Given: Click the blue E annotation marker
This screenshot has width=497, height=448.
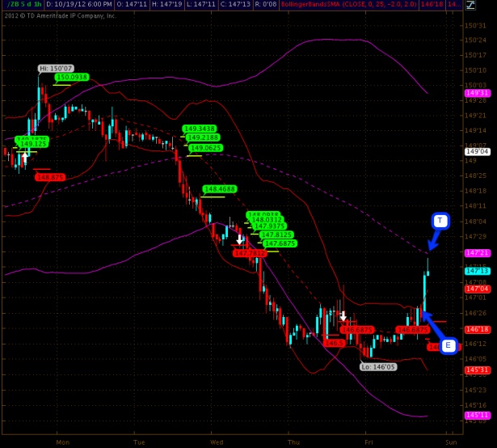Looking at the screenshot, I should pos(449,345).
